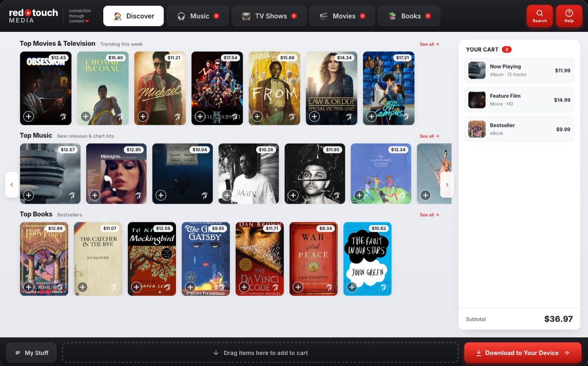
Task: Click wireless signal icon on Obsession poster
Action: click(x=63, y=117)
